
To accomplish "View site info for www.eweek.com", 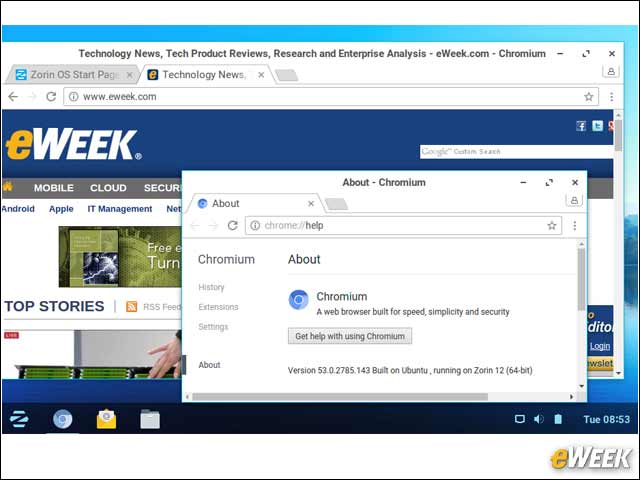I will click(x=73, y=97).
